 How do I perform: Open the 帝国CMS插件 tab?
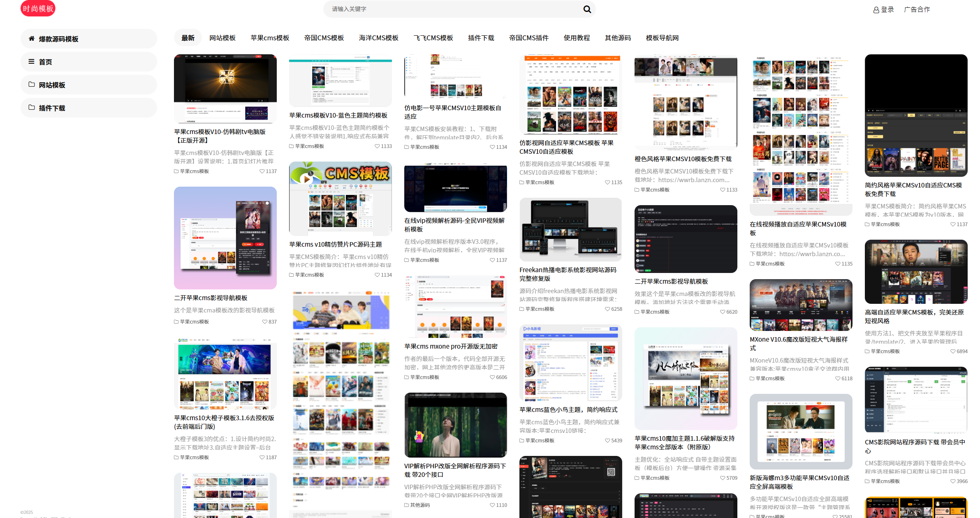pyautogui.click(x=529, y=38)
